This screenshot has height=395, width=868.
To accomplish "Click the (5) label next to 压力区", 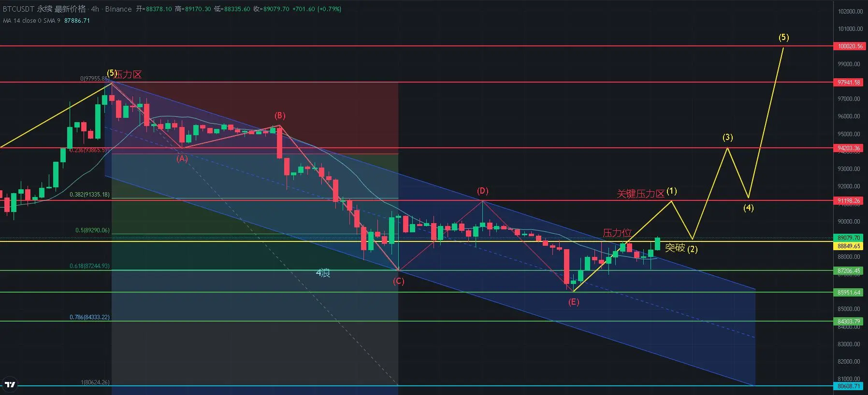I will pos(111,73).
